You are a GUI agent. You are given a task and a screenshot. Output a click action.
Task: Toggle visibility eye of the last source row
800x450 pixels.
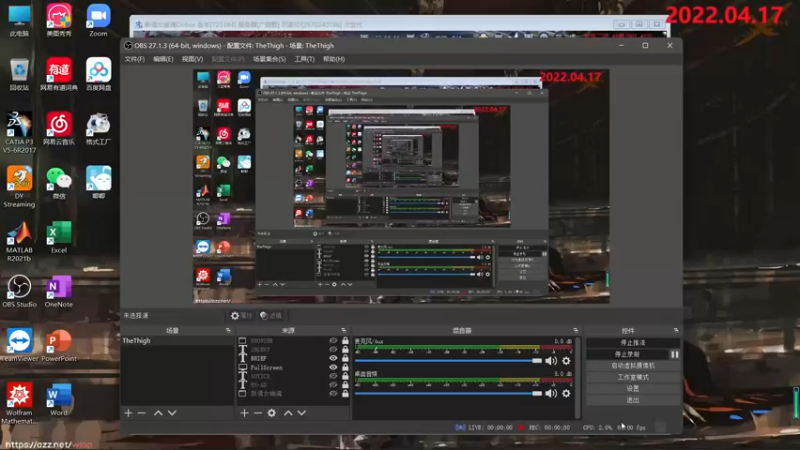coord(333,393)
